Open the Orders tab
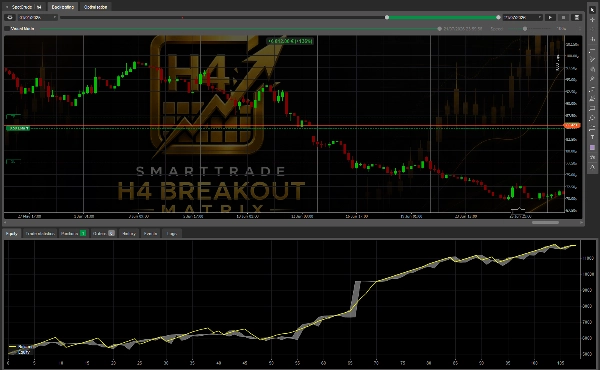This screenshot has width=600, height=370. click(104, 233)
